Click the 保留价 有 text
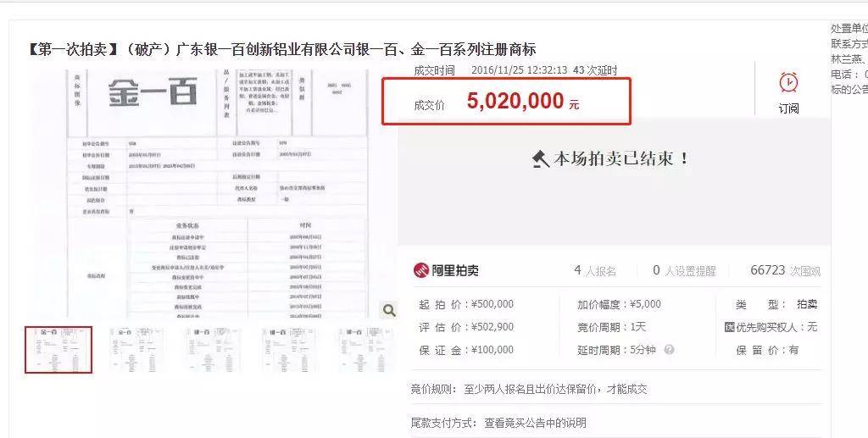868x438 pixels. coord(767,350)
